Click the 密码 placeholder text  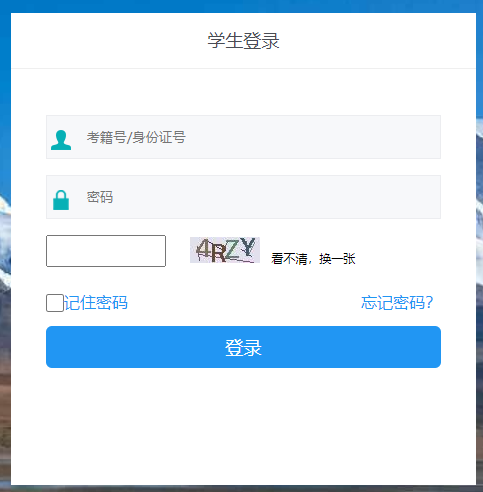100,197
